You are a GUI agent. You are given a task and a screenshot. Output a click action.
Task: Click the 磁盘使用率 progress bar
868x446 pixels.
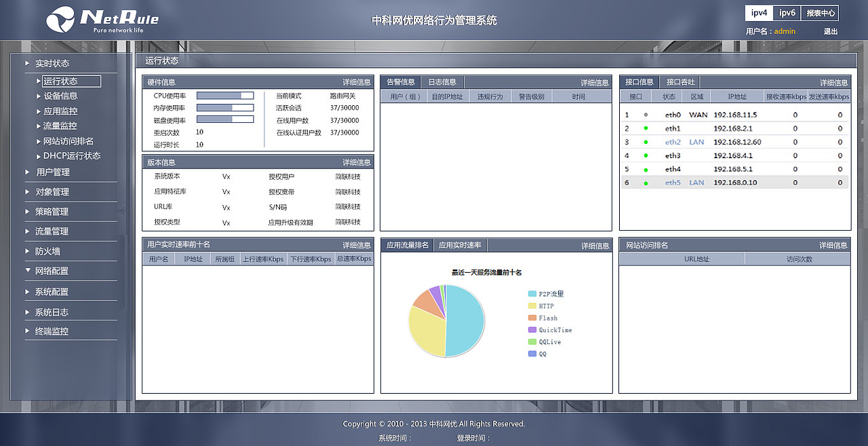[x=225, y=119]
